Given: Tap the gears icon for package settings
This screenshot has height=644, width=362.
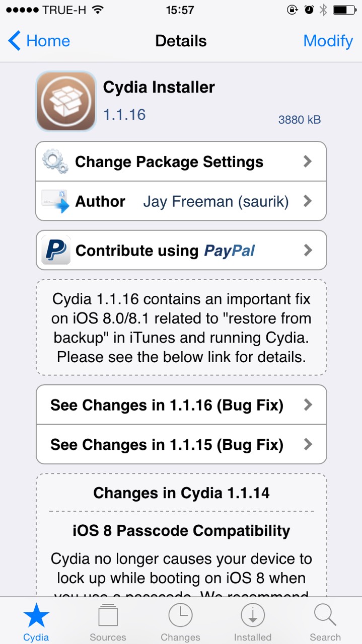Looking at the screenshot, I should (x=55, y=162).
